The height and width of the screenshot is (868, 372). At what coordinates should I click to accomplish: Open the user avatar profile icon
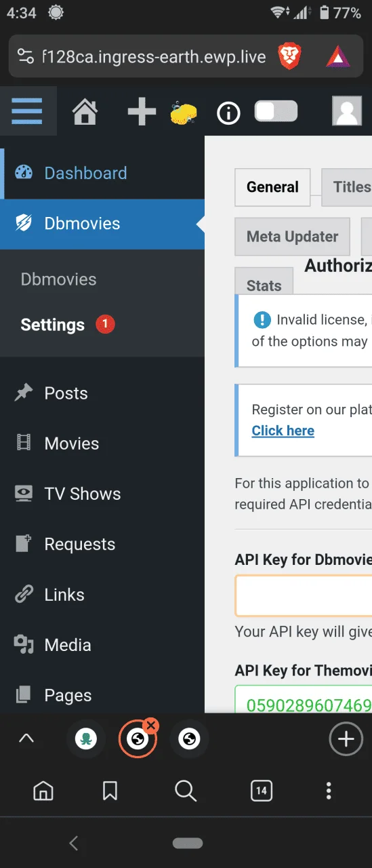[x=347, y=111]
